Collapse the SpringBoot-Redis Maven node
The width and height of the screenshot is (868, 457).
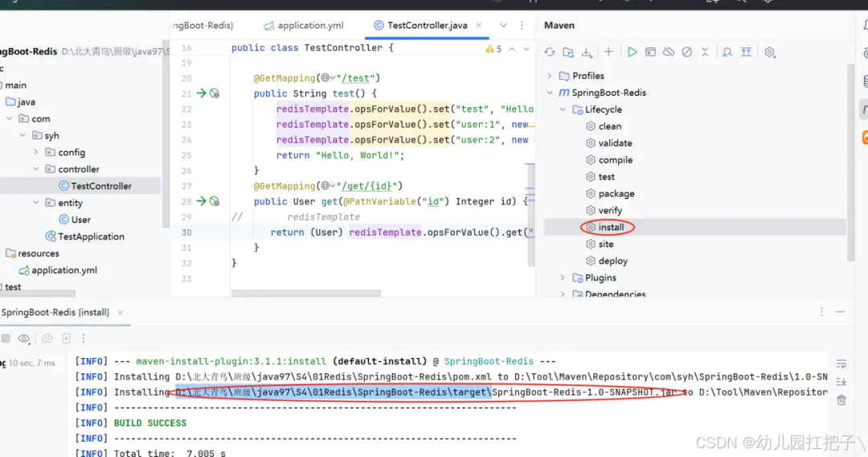[550, 93]
